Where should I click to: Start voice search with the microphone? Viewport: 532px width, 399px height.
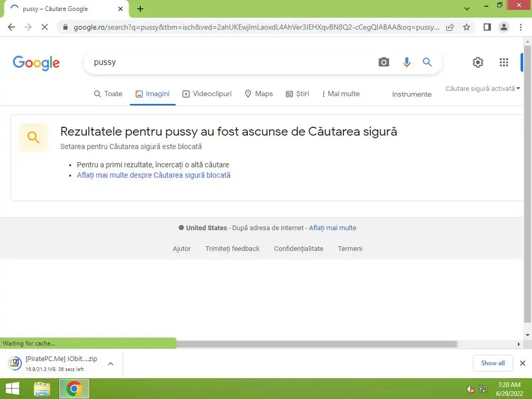coord(406,62)
